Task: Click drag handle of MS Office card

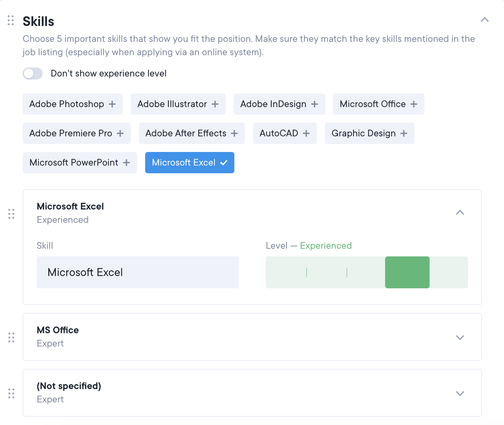Action: (11, 338)
